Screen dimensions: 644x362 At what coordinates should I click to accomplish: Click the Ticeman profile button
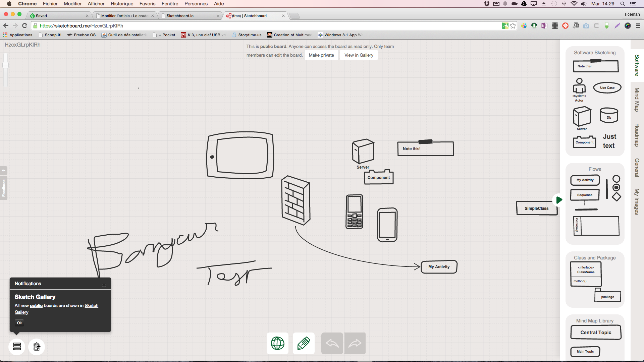[632, 14]
